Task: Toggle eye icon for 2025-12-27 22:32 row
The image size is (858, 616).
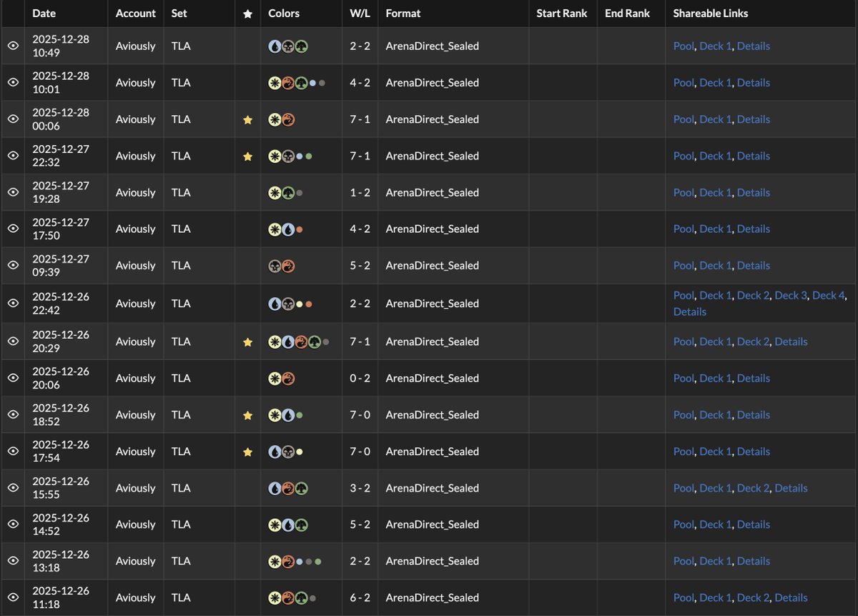Action: [x=13, y=156]
